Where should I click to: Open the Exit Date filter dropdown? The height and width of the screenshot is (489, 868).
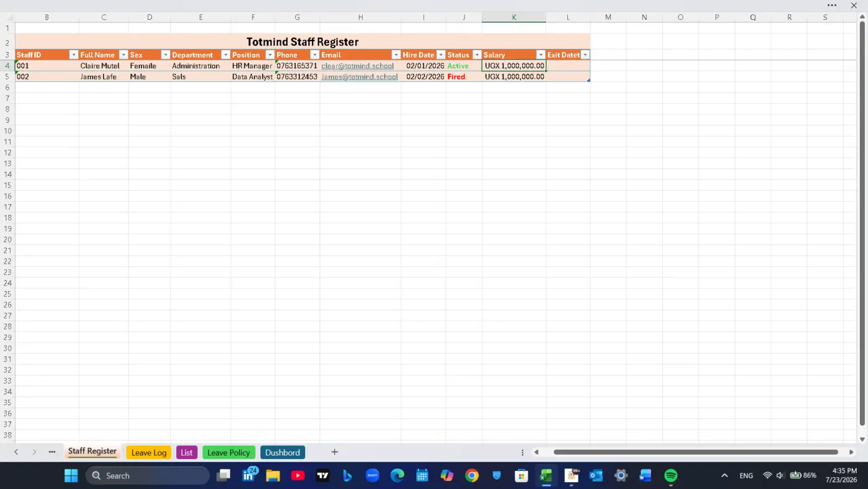click(585, 55)
